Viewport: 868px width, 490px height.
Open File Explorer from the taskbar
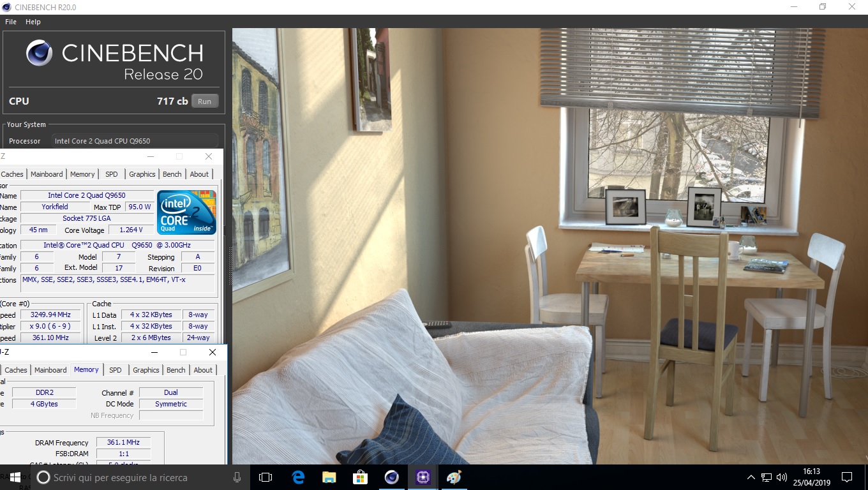tap(329, 477)
